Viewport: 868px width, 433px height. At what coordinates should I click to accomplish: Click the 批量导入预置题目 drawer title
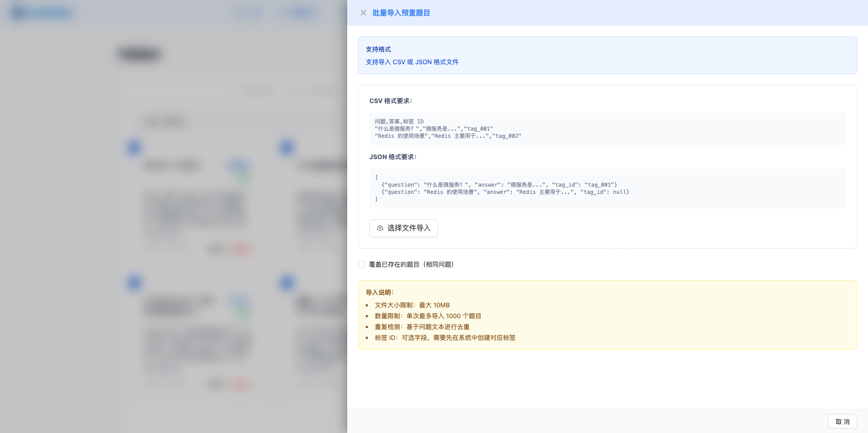pyautogui.click(x=401, y=13)
